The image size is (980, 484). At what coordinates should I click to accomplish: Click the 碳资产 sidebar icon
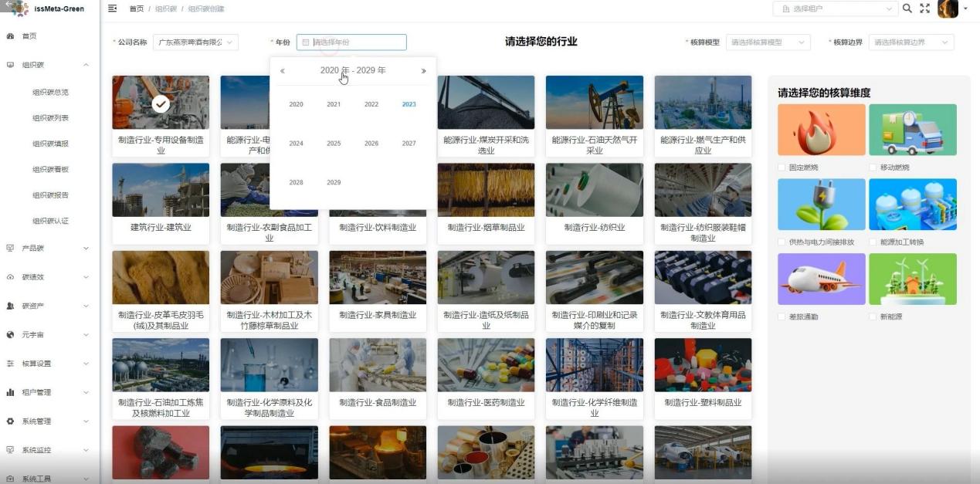(x=10, y=306)
